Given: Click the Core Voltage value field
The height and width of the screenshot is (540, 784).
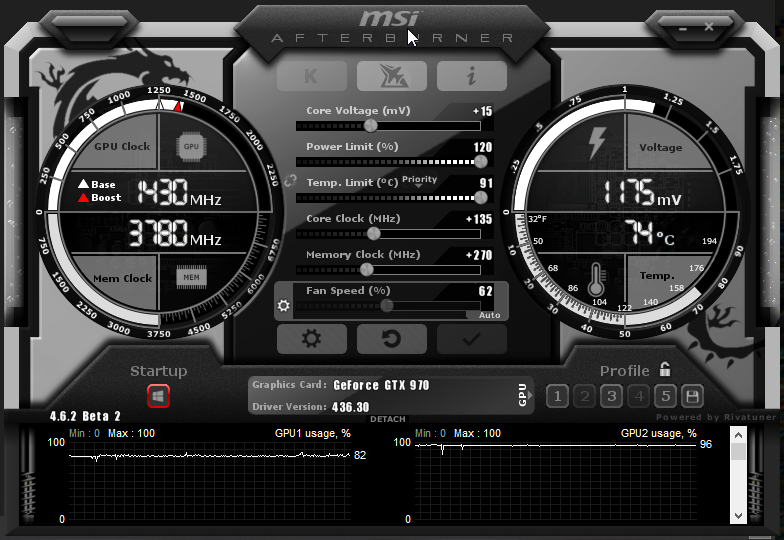Looking at the screenshot, I should [482, 111].
